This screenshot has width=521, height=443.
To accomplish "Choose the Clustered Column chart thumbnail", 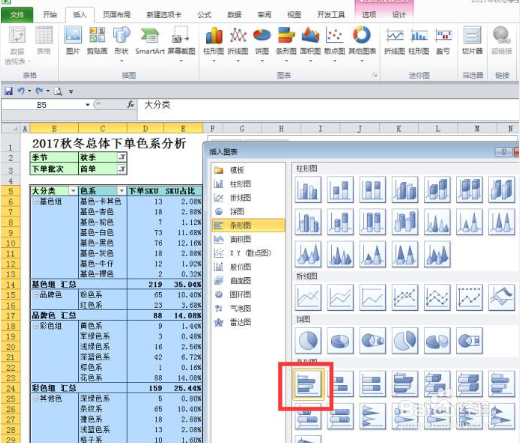I will coord(308,190).
